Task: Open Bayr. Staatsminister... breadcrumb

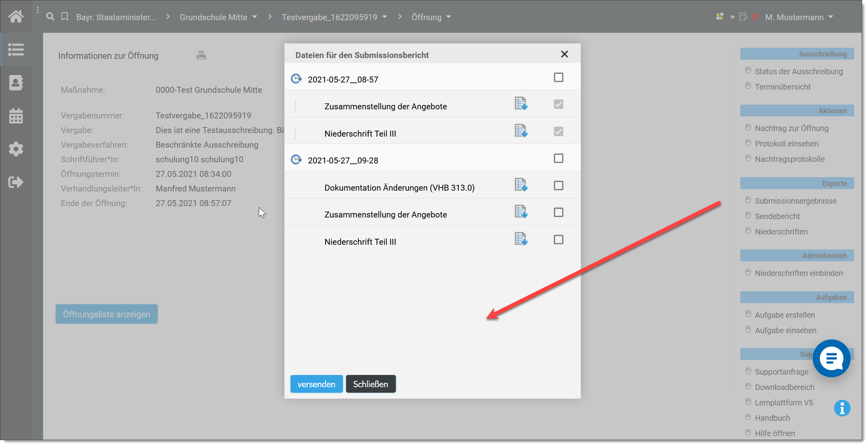Action: (116, 17)
